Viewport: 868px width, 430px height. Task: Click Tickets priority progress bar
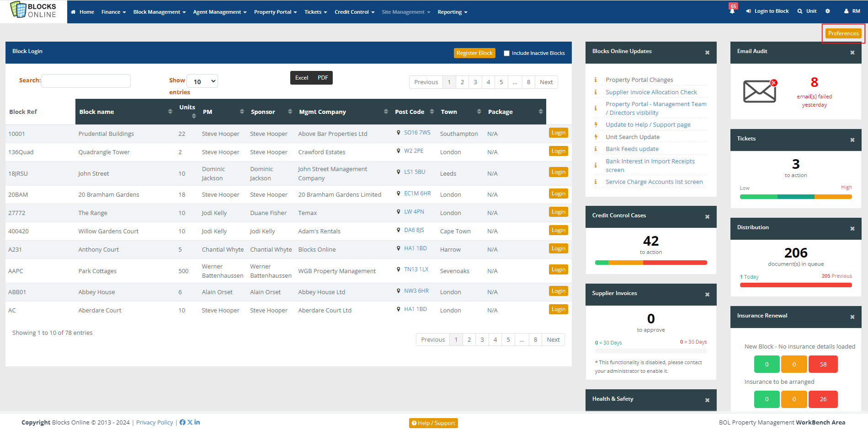point(796,197)
